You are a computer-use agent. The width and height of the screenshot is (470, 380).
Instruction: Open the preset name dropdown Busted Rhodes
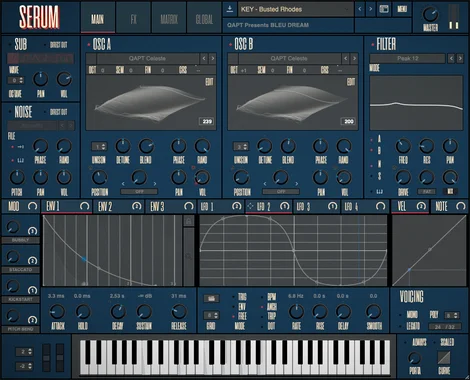[295, 9]
